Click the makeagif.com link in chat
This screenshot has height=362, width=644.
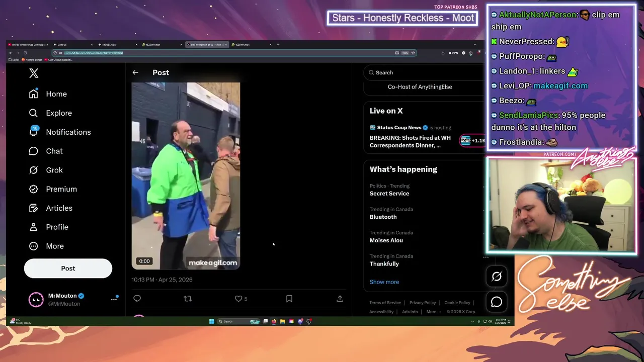coord(560,86)
